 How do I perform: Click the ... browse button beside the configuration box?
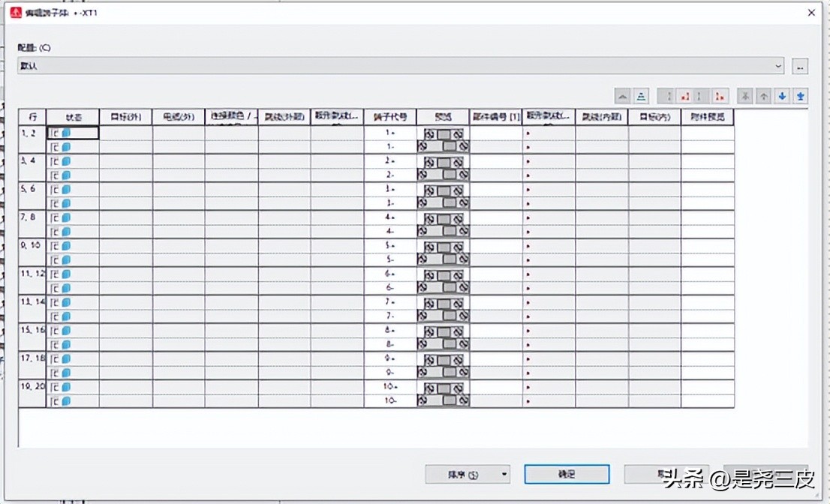800,65
